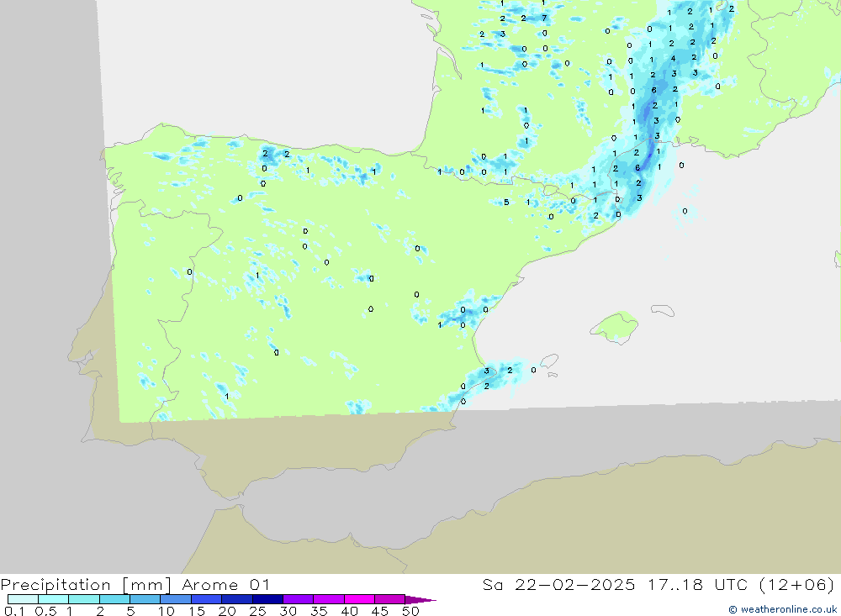Open the weatheronline.co.uk copyright link

[782, 609]
